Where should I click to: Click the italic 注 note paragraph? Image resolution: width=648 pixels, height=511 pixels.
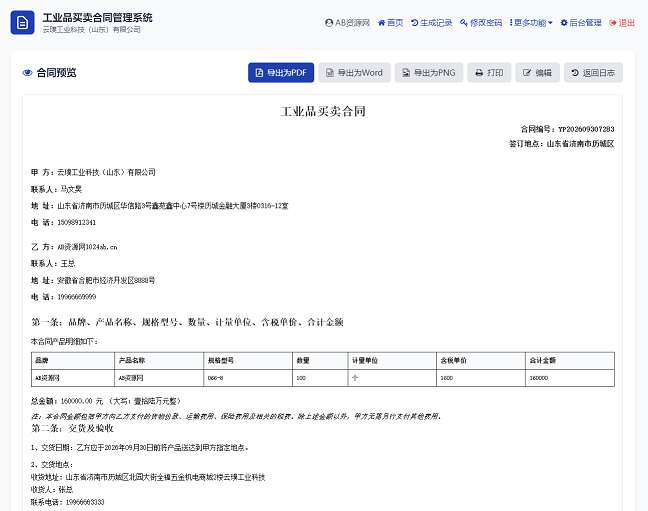[236, 416]
